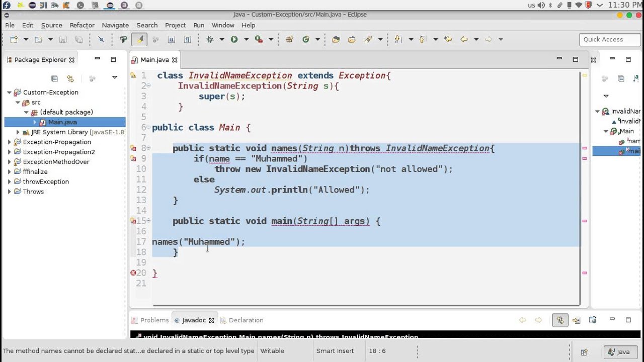This screenshot has width=644, height=362.
Task: Click Open Input icon in Javadoc view
Action: click(x=577, y=320)
